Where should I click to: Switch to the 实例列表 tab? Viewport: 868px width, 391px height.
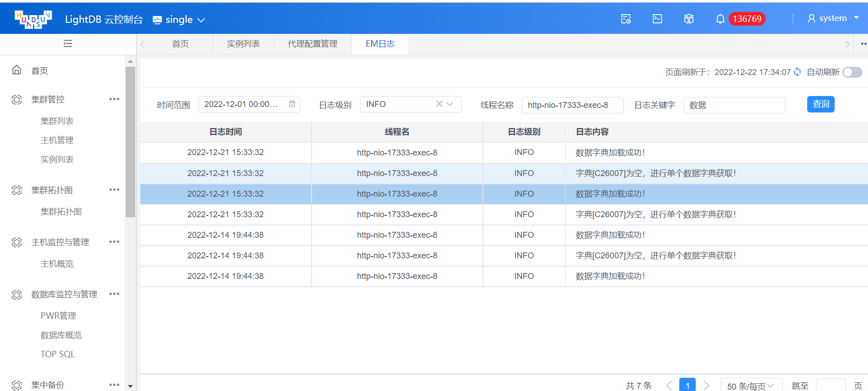243,44
